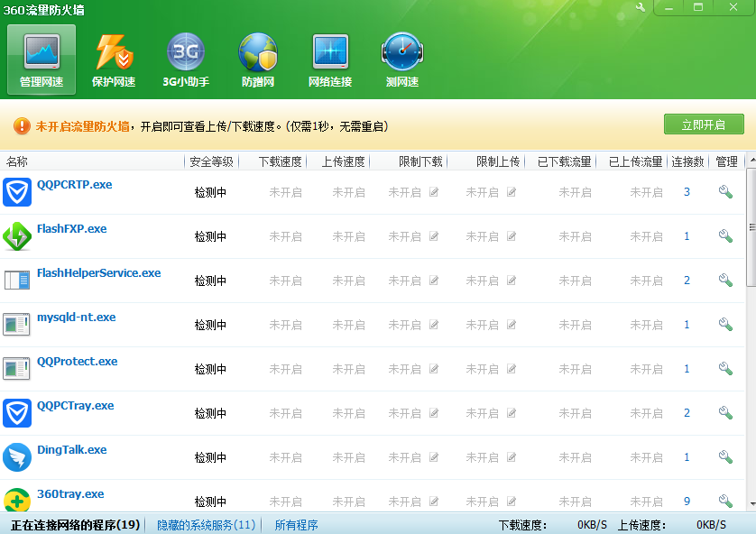Start the 测网速 speed test
Viewport: 756px width, 534px height.
pyautogui.click(x=401, y=60)
